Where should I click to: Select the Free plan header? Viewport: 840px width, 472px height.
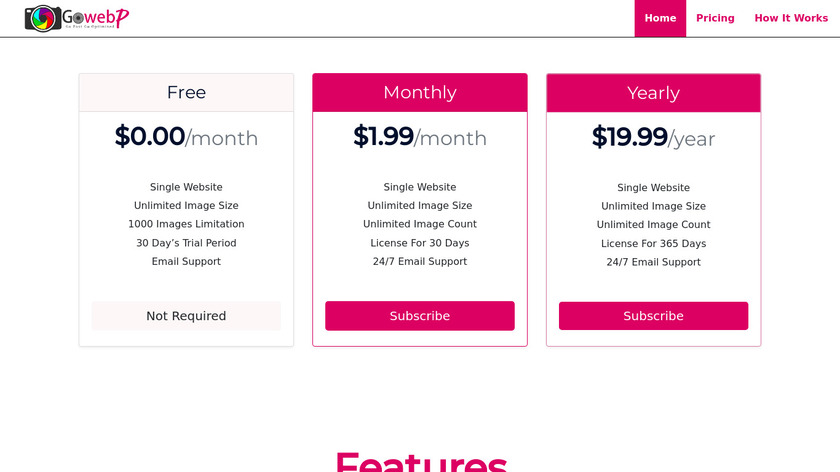pyautogui.click(x=186, y=93)
